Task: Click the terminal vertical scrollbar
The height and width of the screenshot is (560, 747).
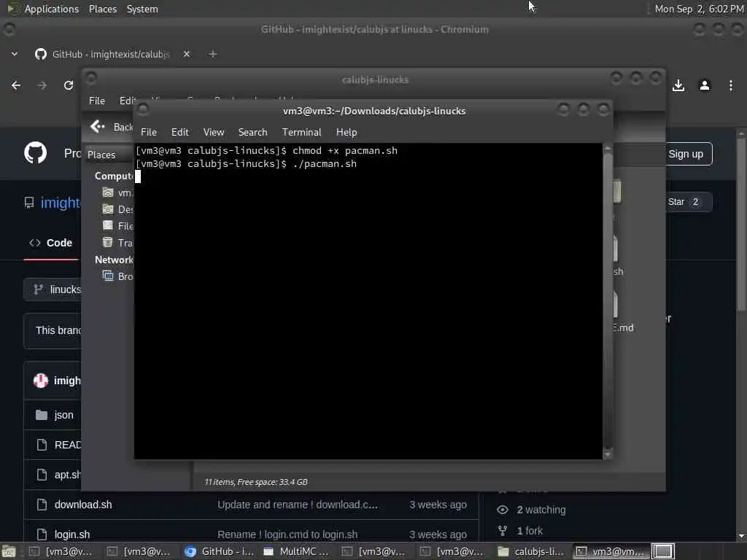Action: click(608, 301)
